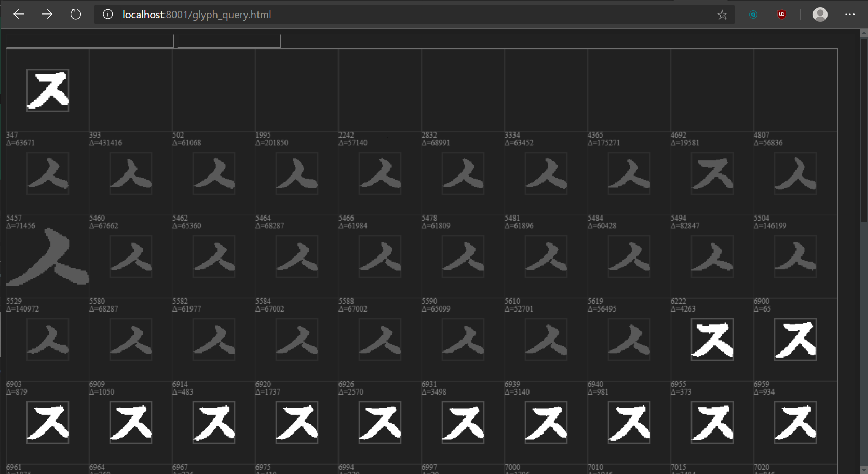Screen dimensions: 868x474
Task: Select white glyph labeled 6222
Action: (712, 340)
